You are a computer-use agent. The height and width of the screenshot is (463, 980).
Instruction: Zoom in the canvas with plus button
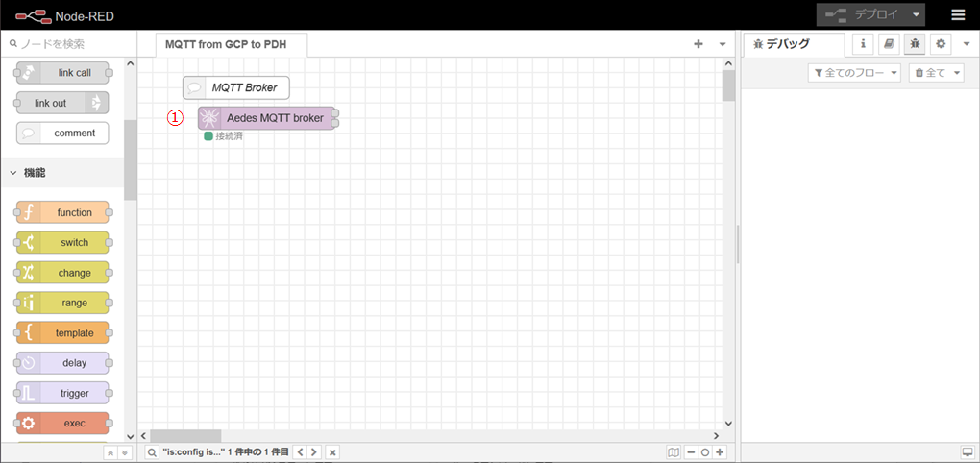coord(720,451)
